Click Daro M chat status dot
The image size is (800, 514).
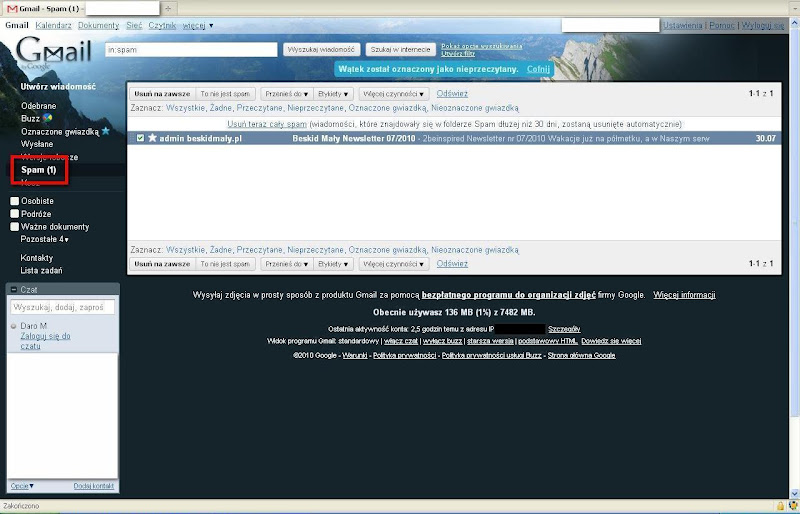[x=14, y=326]
